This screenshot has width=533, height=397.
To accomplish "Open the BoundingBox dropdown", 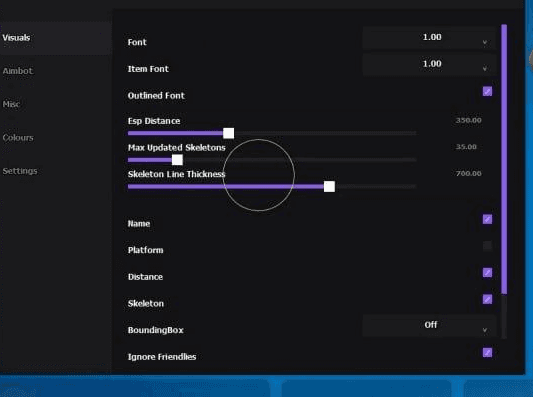I will click(x=429, y=325).
